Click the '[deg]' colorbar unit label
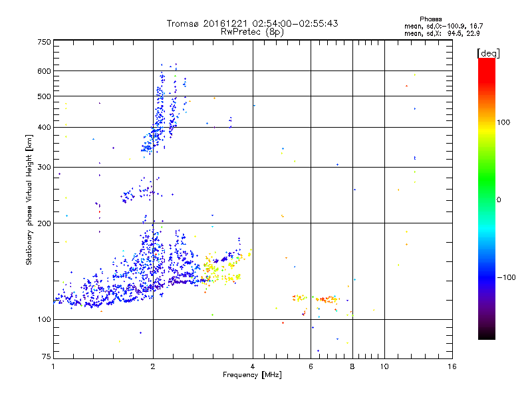Image resolution: width=532 pixels, height=399 pixels. click(x=488, y=53)
